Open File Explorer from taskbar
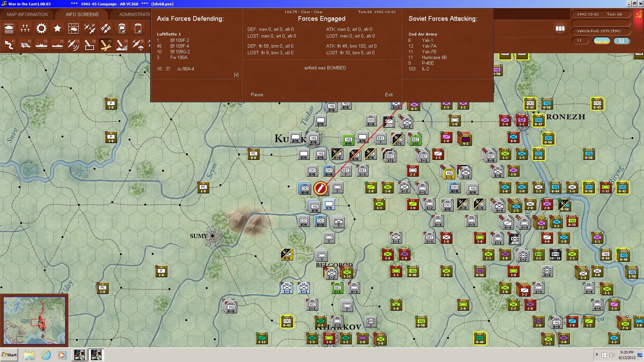This screenshot has width=644, height=362. [29, 355]
